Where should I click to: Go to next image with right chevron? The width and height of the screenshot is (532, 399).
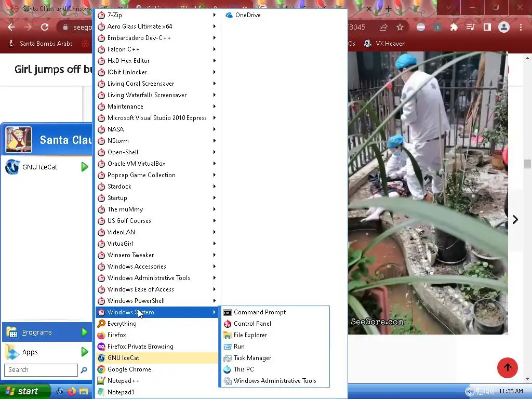515,220
